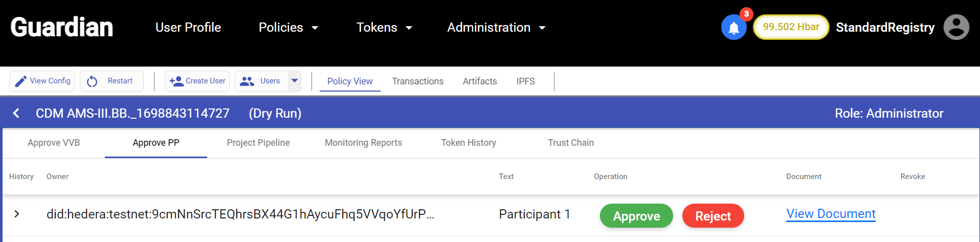Open the Policies dropdown menu

click(288, 28)
